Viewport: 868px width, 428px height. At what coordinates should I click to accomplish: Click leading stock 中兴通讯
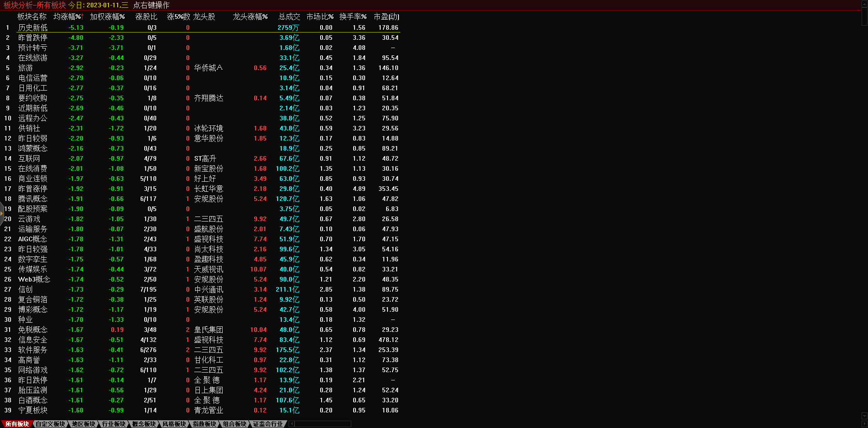[208, 289]
